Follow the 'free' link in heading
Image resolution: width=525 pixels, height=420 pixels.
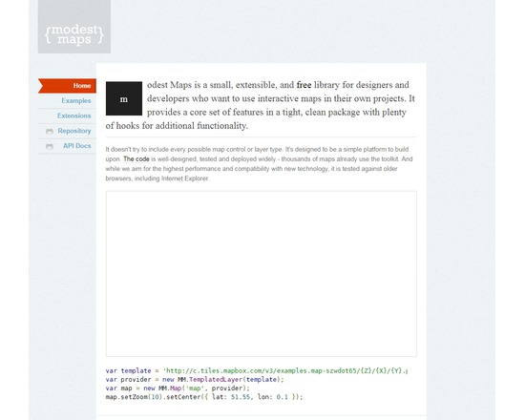point(304,85)
